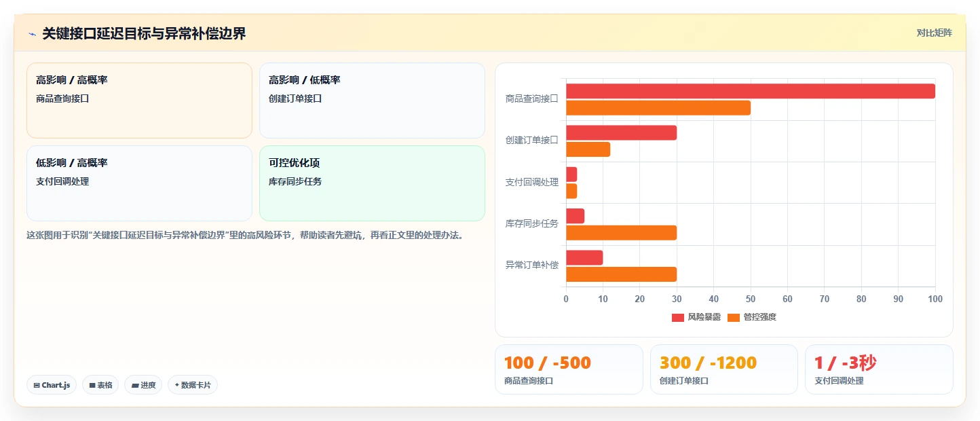
Task: Click the orange bar for 商品查询接口
Action: [x=658, y=108]
